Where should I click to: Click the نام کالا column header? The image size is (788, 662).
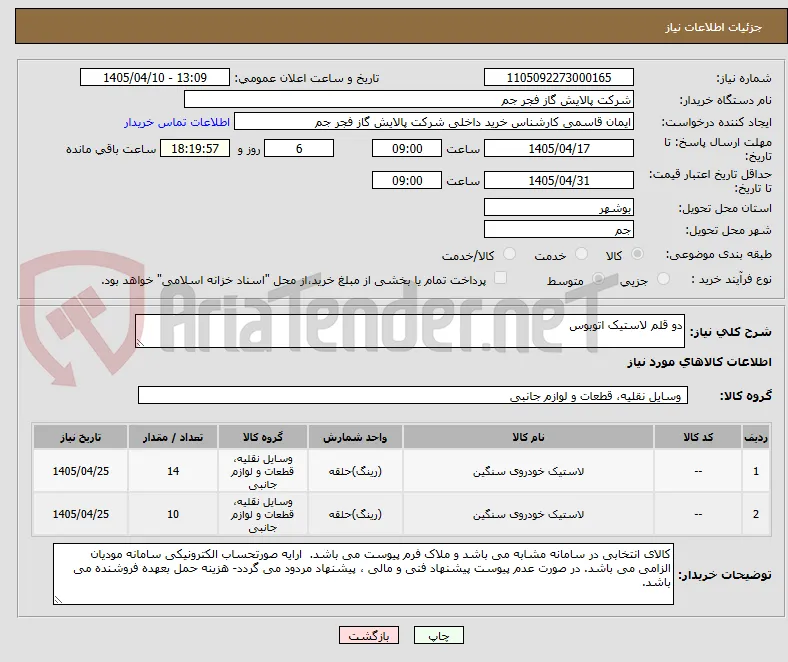click(x=528, y=437)
